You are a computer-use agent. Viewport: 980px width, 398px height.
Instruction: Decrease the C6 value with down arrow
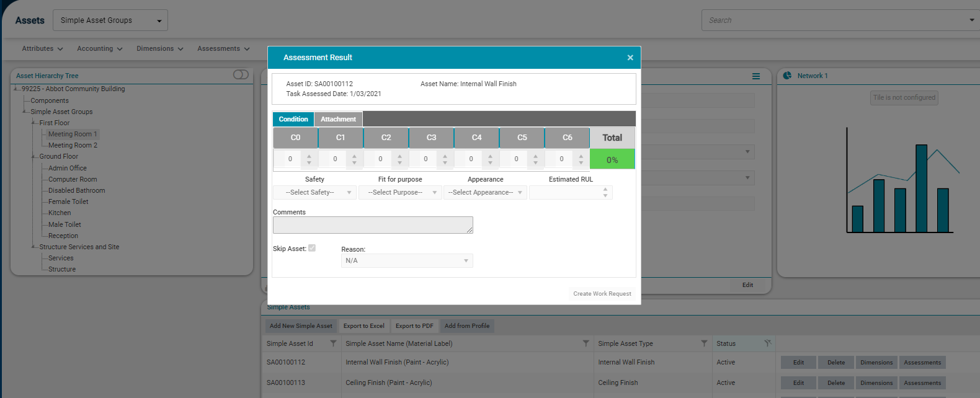click(x=581, y=162)
